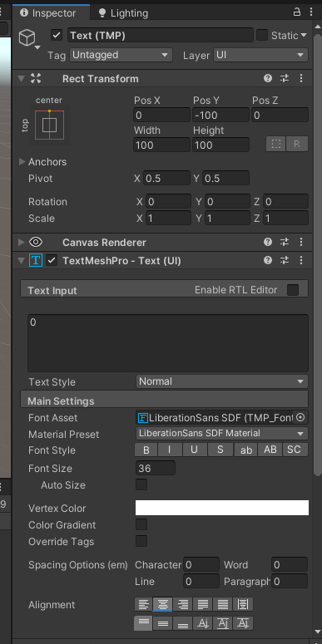The height and width of the screenshot is (644, 322).
Task: Open Canvas Renderer more options menu
Action: [301, 243]
